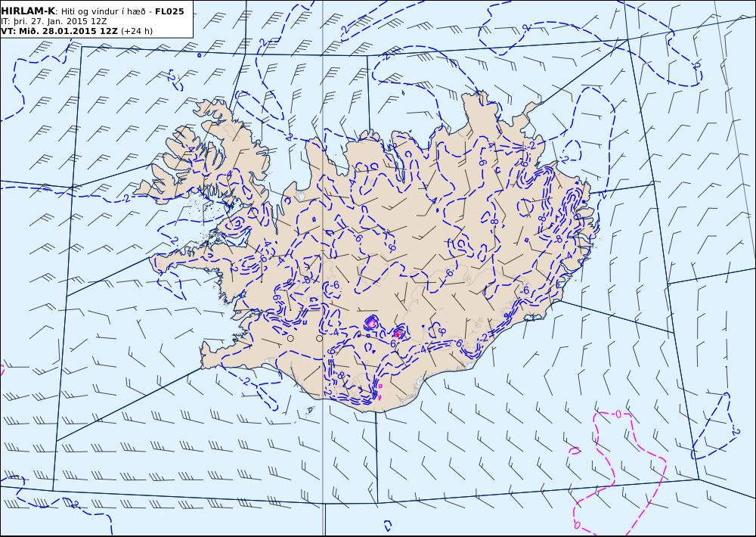Select the 'Hiti og vindur í hæð' title text
This screenshot has height=537, width=756.
tap(103, 11)
